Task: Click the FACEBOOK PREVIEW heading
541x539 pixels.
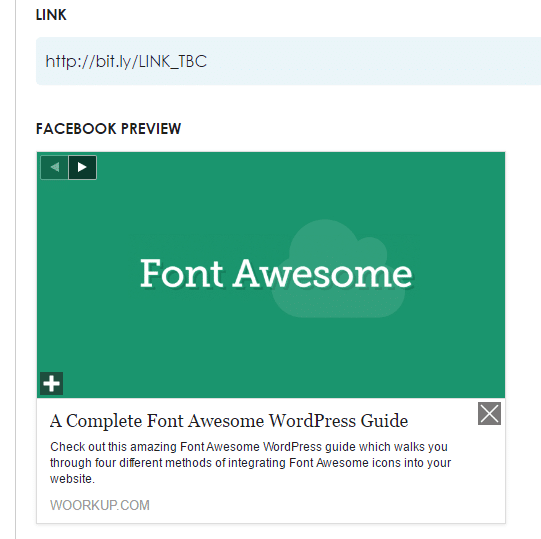Action: [108, 129]
